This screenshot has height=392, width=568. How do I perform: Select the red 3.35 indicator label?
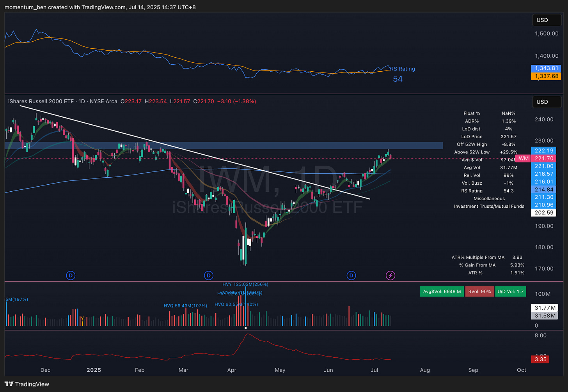[x=540, y=359]
